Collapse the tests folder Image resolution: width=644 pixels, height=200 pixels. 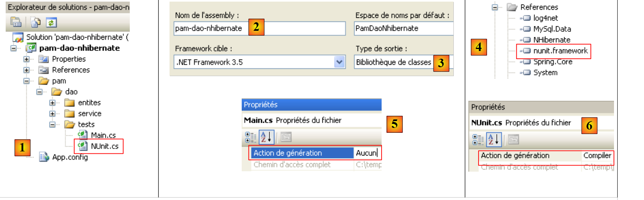[x=52, y=125]
